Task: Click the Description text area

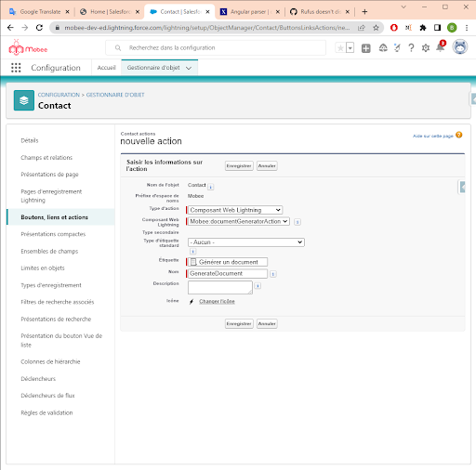Action: coord(220,287)
